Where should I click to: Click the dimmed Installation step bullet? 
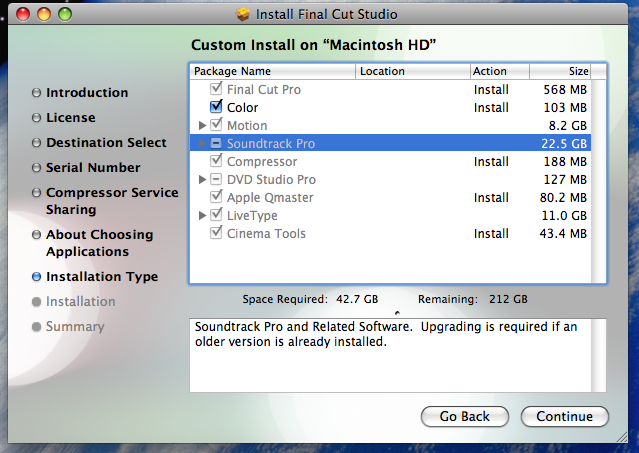(36, 302)
